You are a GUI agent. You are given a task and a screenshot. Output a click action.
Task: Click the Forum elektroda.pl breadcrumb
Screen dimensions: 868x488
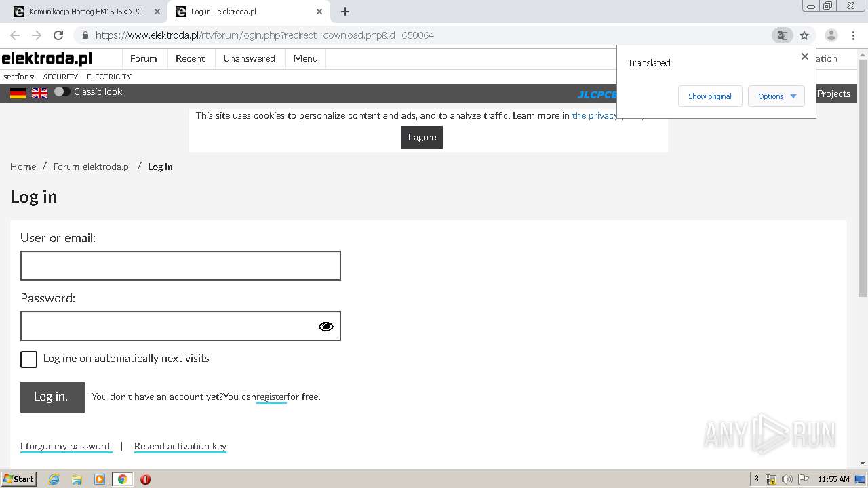[x=92, y=167]
